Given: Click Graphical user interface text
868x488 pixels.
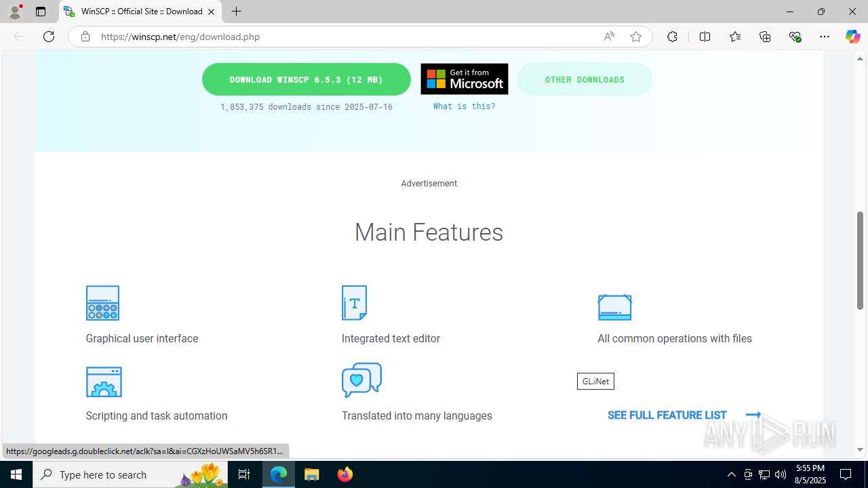Looking at the screenshot, I should click(x=142, y=338).
